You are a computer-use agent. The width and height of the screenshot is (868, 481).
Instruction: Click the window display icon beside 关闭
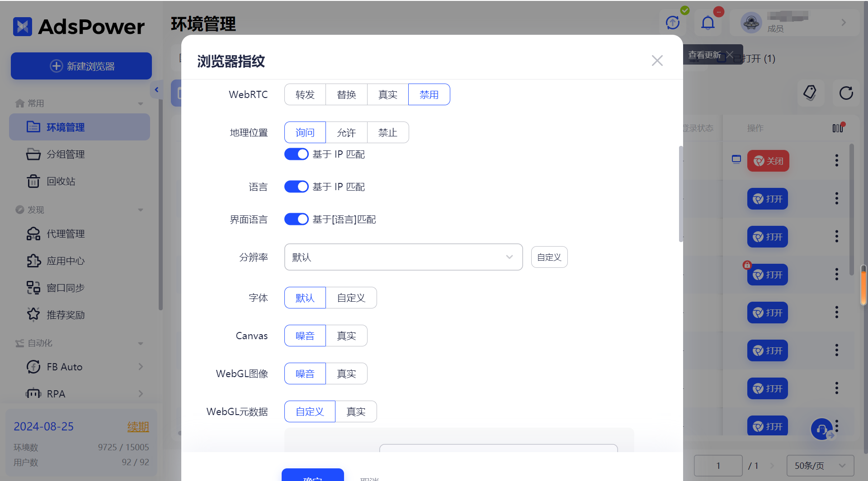point(736,159)
